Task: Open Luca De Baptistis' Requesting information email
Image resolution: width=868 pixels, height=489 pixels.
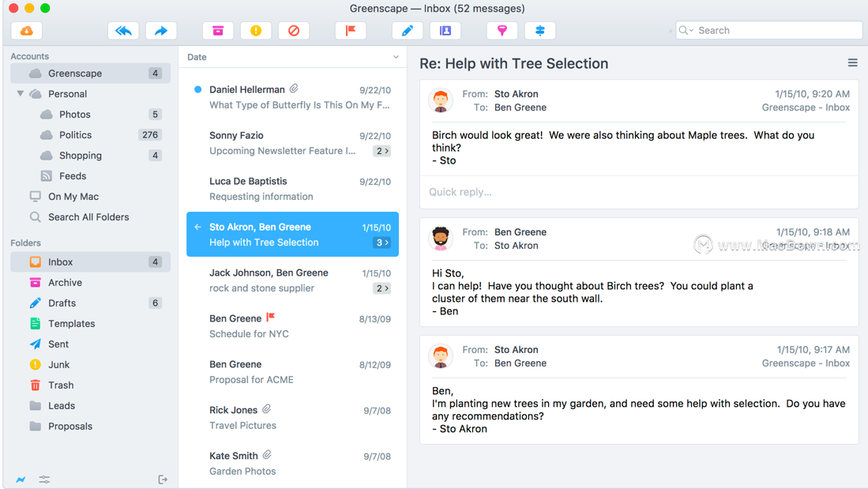Action: click(x=292, y=189)
